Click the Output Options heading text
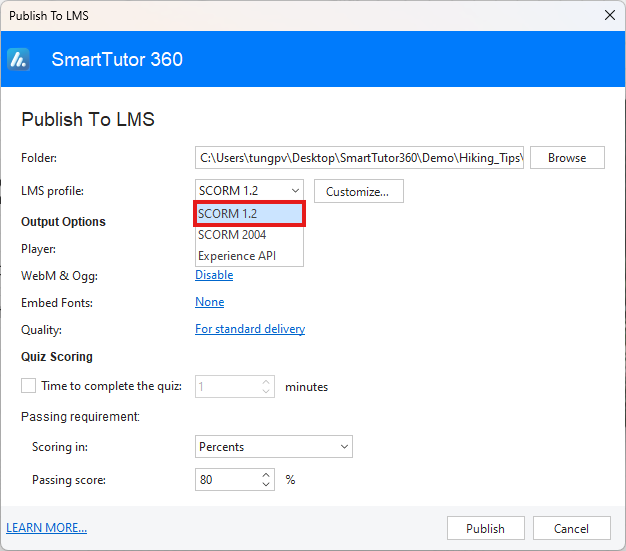The height and width of the screenshot is (551, 626). tap(63, 222)
